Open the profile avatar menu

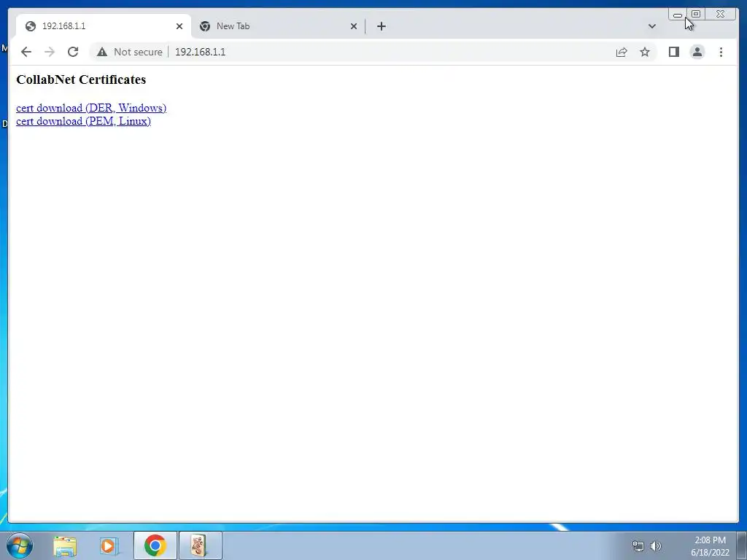[x=697, y=52]
